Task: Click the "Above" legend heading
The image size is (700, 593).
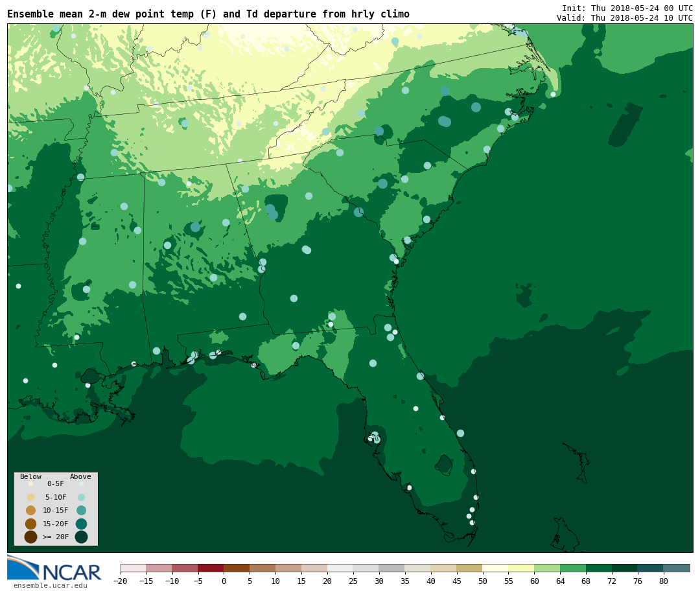Action: (80, 476)
